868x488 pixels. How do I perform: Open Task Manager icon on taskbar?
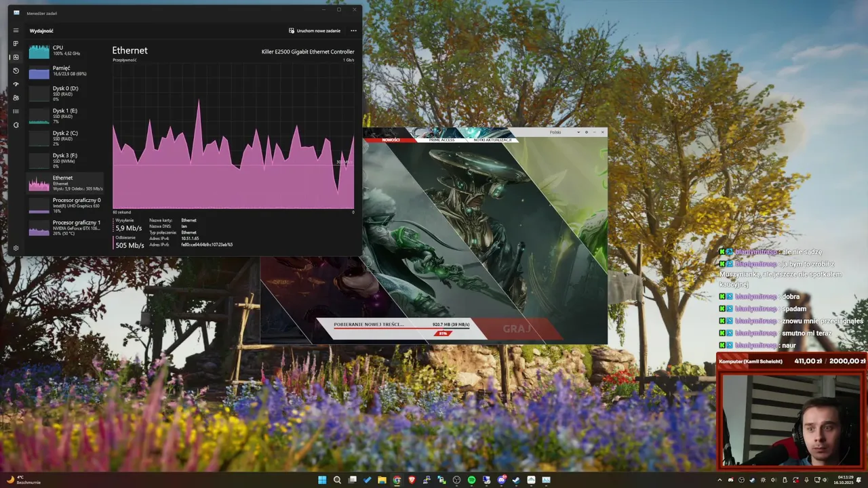click(x=546, y=480)
